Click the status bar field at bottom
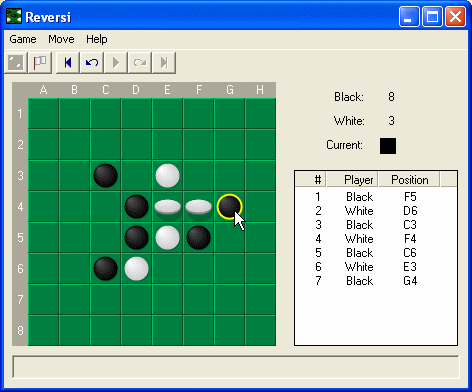Screen dimensions: 472x392 pos(236,367)
